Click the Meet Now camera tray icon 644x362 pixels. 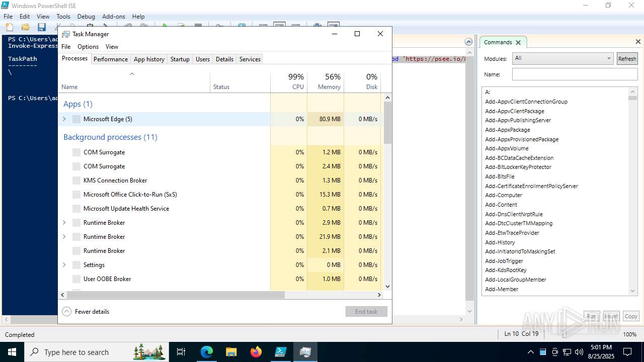[x=555, y=352]
